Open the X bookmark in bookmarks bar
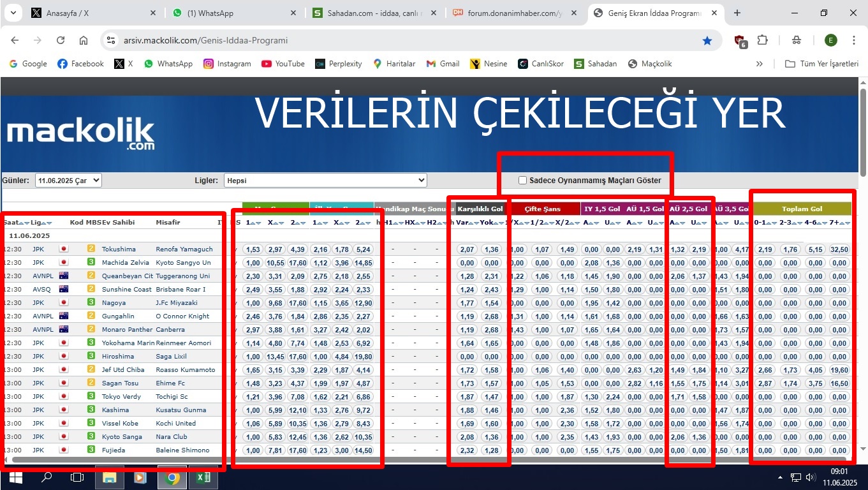The height and width of the screenshot is (490, 868). pyautogui.click(x=124, y=64)
